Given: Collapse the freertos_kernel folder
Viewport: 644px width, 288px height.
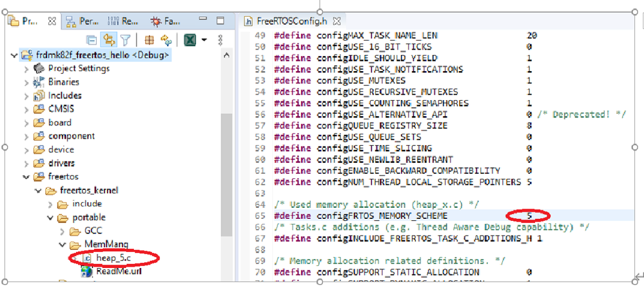Looking at the screenshot, I should [39, 190].
